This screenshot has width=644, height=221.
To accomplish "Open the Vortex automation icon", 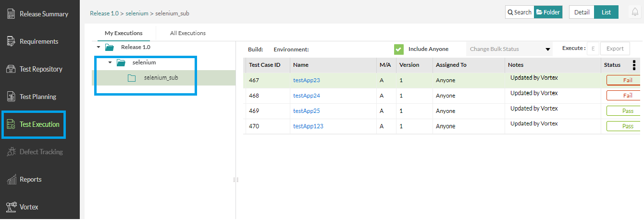I will (x=12, y=207).
